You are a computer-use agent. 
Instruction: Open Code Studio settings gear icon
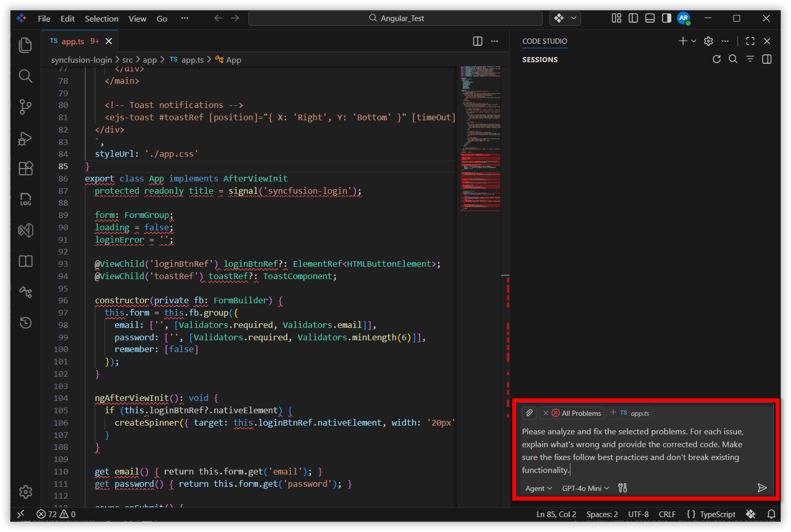(x=708, y=41)
